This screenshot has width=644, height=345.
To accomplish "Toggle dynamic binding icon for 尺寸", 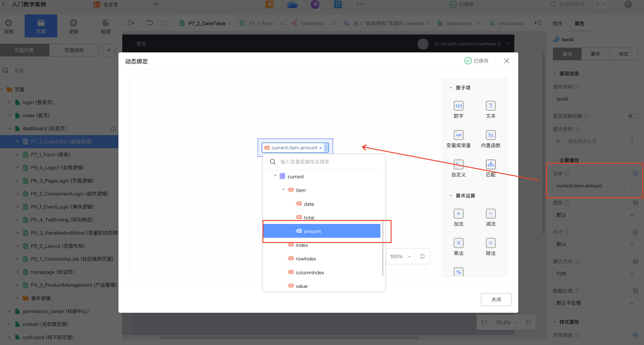I will point(635,232).
